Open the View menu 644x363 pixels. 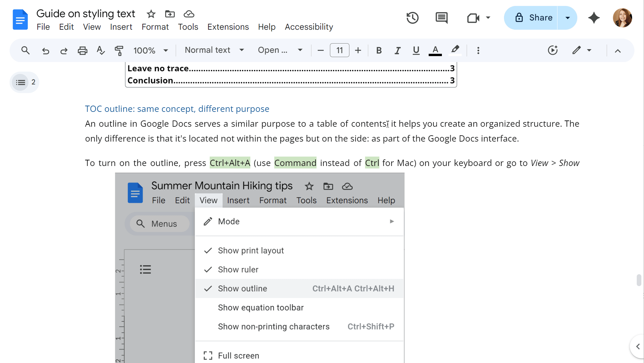(x=92, y=27)
